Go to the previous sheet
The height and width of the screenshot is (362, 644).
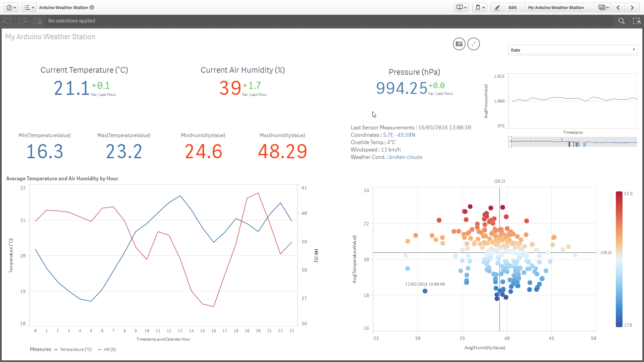point(618,7)
